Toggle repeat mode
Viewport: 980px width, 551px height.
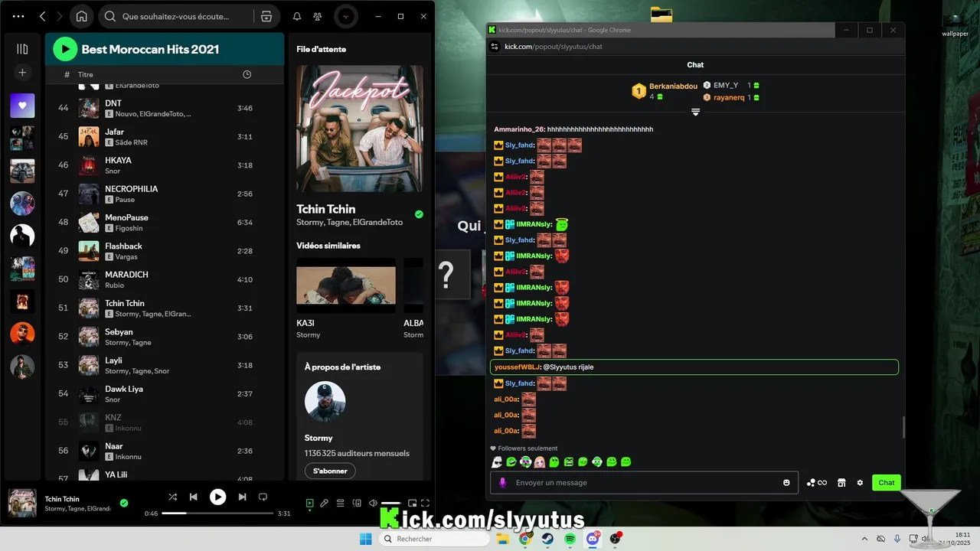coord(263,497)
